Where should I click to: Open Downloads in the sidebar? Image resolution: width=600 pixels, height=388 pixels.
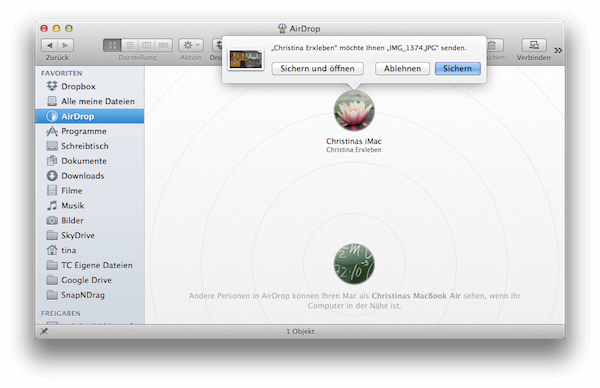(90, 176)
